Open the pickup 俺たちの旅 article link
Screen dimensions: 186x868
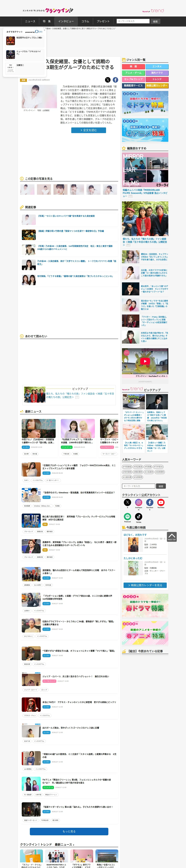[x=80, y=395]
